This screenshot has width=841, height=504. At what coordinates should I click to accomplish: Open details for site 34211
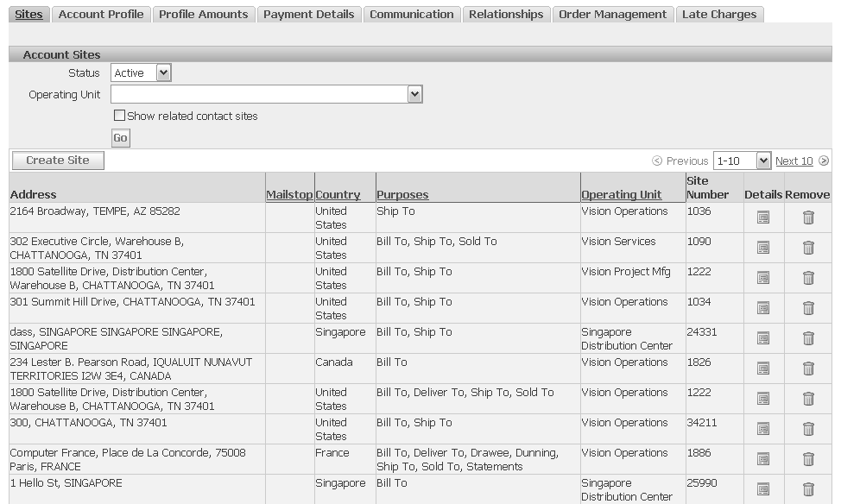(762, 428)
